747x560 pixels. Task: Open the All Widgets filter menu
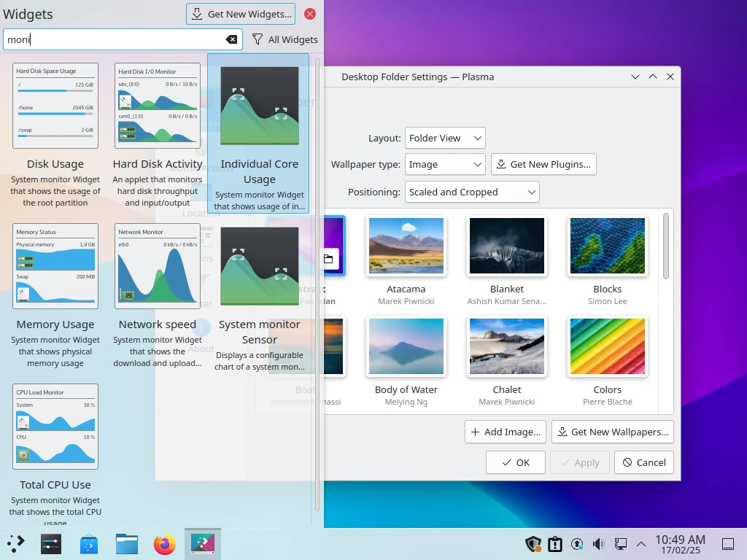point(285,39)
